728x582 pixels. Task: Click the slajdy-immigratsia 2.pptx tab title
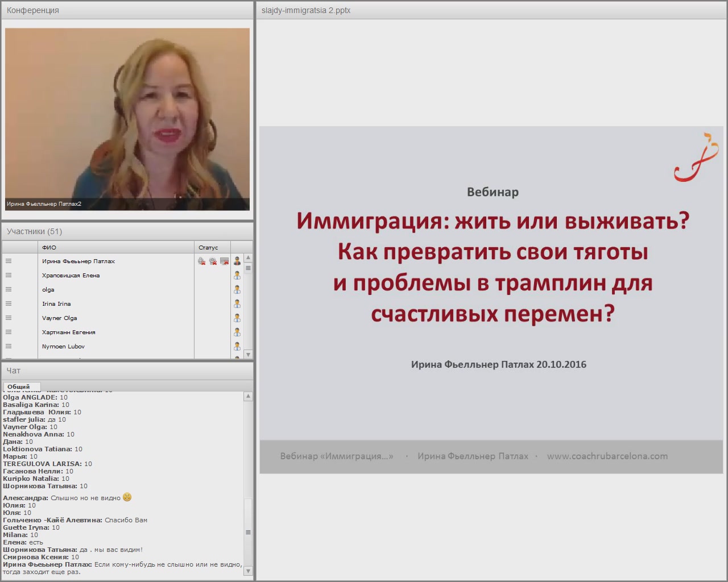coord(306,10)
